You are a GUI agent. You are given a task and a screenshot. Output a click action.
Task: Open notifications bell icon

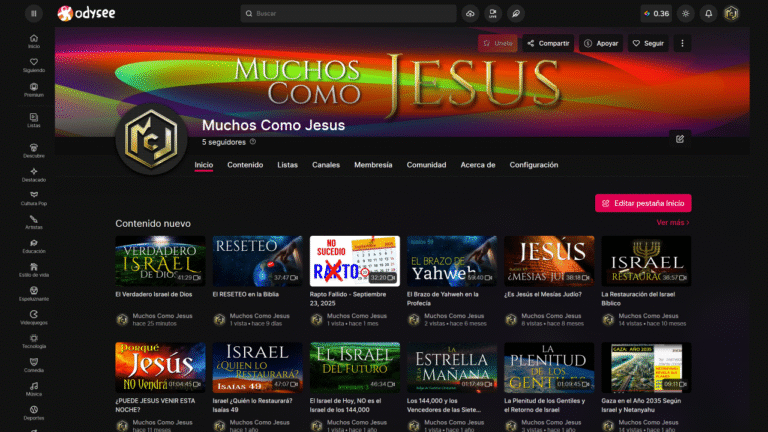pyautogui.click(x=708, y=14)
